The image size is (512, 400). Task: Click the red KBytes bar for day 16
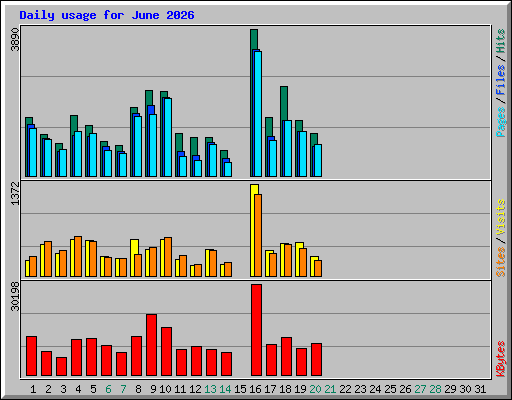(x=256, y=330)
